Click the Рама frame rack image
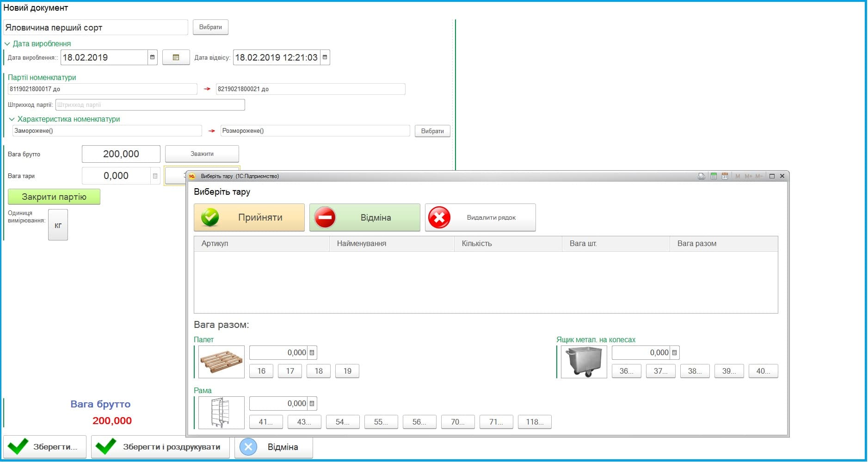The height and width of the screenshot is (462, 868). point(221,413)
